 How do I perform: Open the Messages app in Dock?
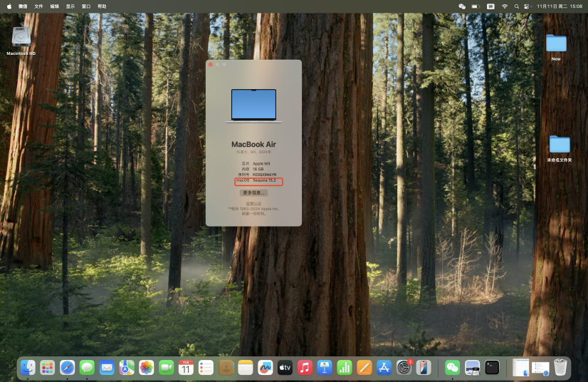click(87, 367)
